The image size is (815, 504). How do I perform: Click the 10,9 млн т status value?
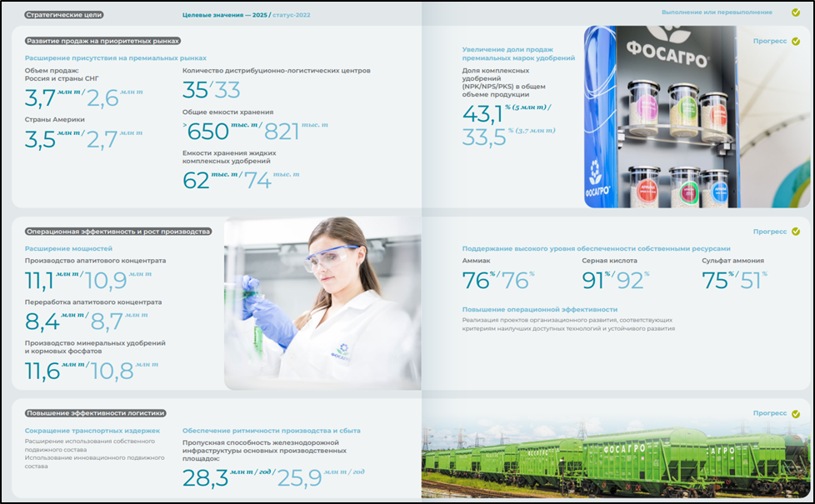click(x=118, y=281)
